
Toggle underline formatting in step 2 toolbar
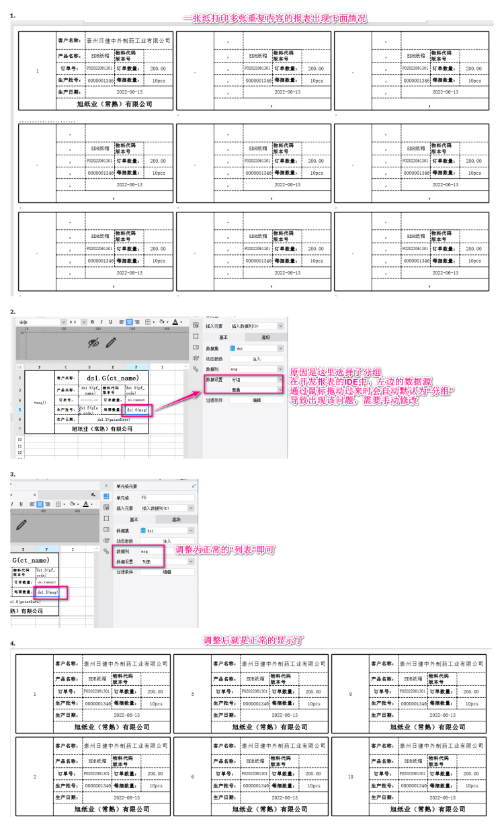pyautogui.click(x=110, y=322)
